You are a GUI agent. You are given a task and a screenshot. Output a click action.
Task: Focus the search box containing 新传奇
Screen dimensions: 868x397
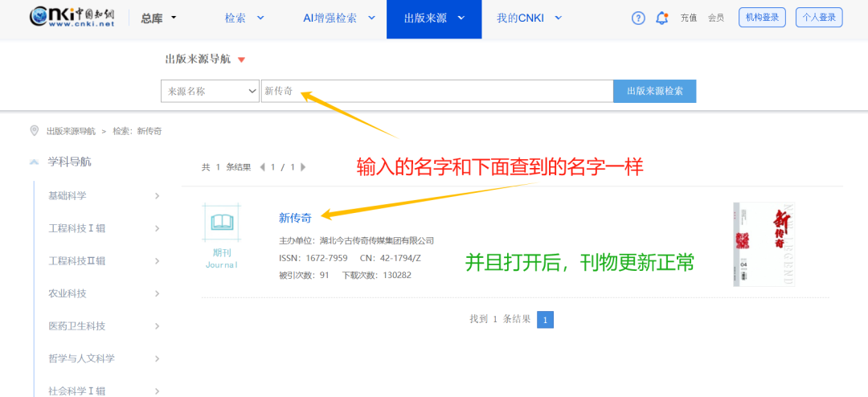[437, 92]
